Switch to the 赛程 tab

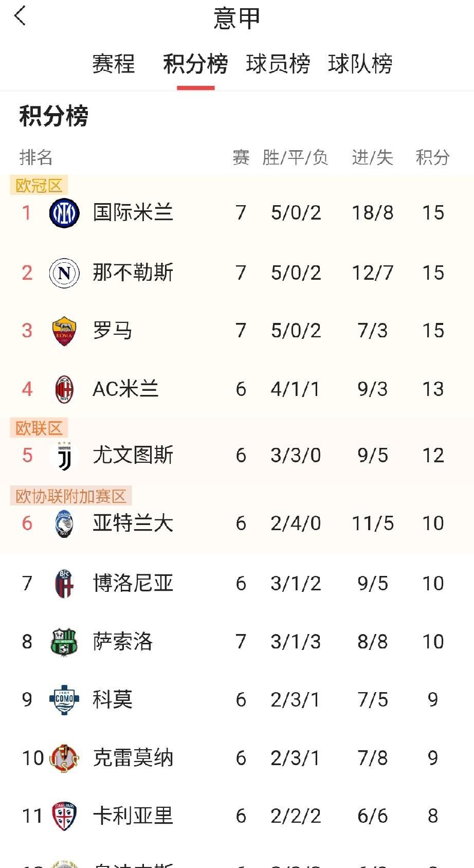(113, 64)
